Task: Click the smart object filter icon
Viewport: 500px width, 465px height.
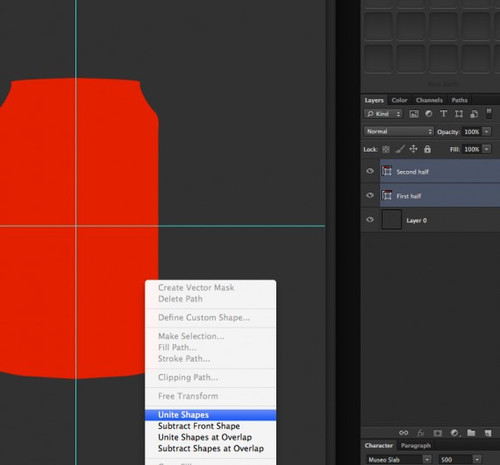Action: (474, 114)
